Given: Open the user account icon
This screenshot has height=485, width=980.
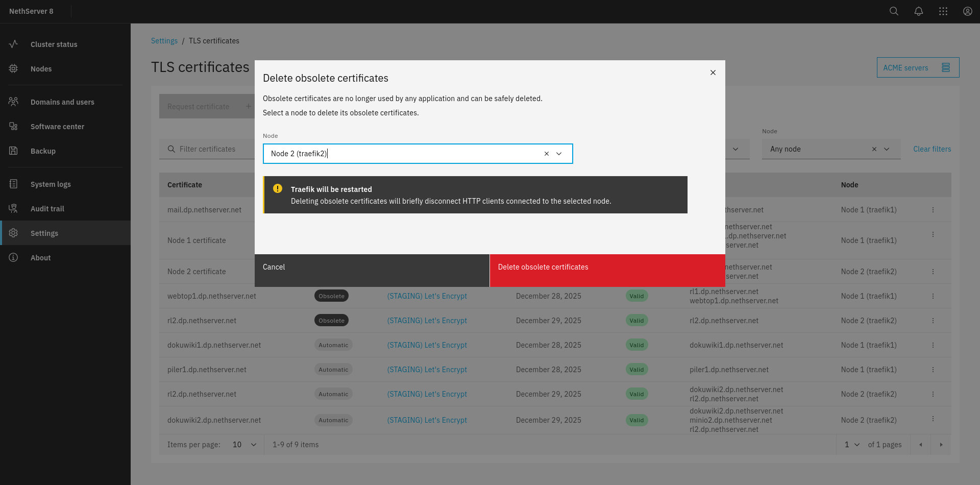Looking at the screenshot, I should click(967, 11).
